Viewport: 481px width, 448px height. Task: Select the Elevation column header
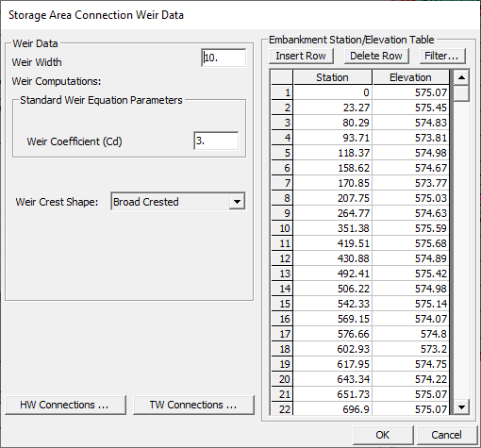click(410, 77)
